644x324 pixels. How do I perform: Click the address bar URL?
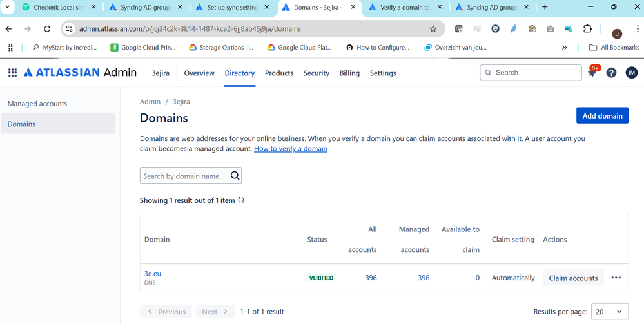tap(190, 29)
